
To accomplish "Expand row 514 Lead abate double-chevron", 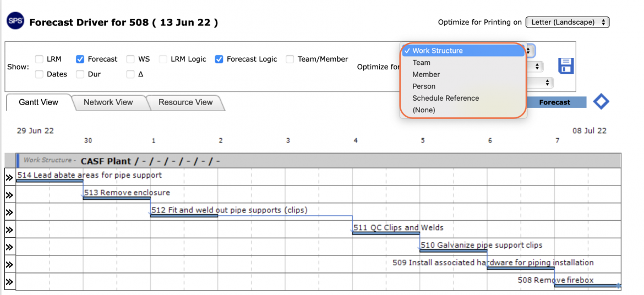I will point(9,177).
